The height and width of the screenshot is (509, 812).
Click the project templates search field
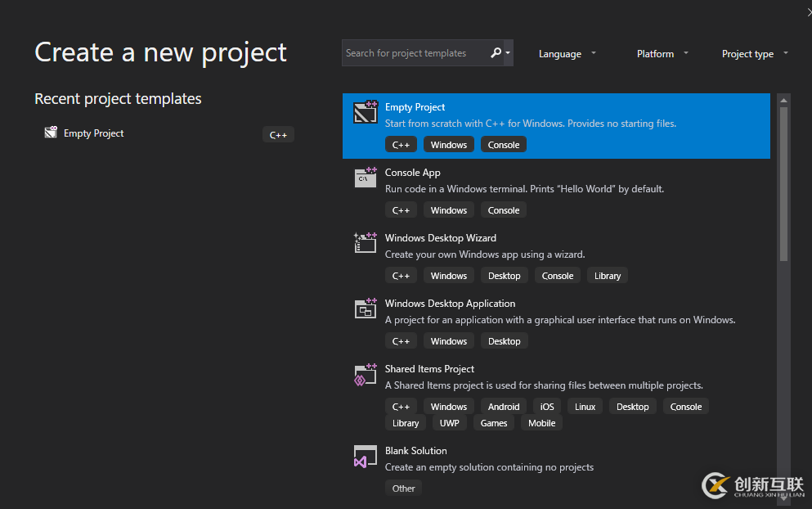coord(417,52)
